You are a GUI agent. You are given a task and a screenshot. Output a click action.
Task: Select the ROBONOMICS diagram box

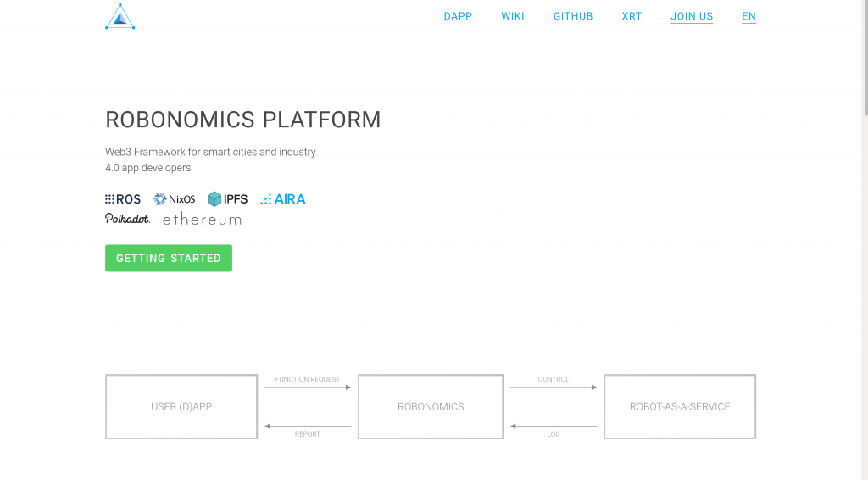click(431, 407)
